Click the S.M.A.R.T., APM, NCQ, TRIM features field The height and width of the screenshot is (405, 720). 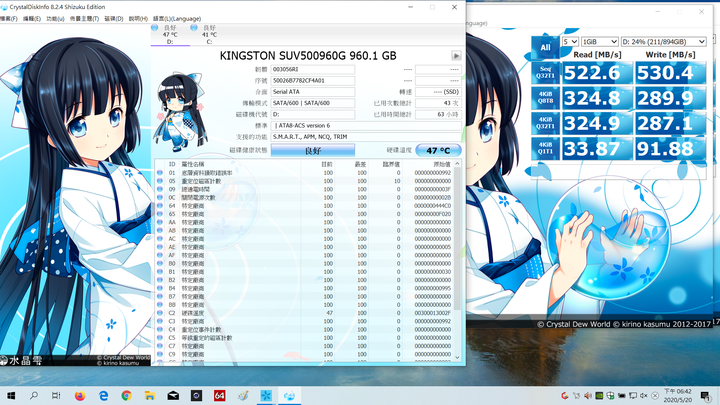point(366,137)
